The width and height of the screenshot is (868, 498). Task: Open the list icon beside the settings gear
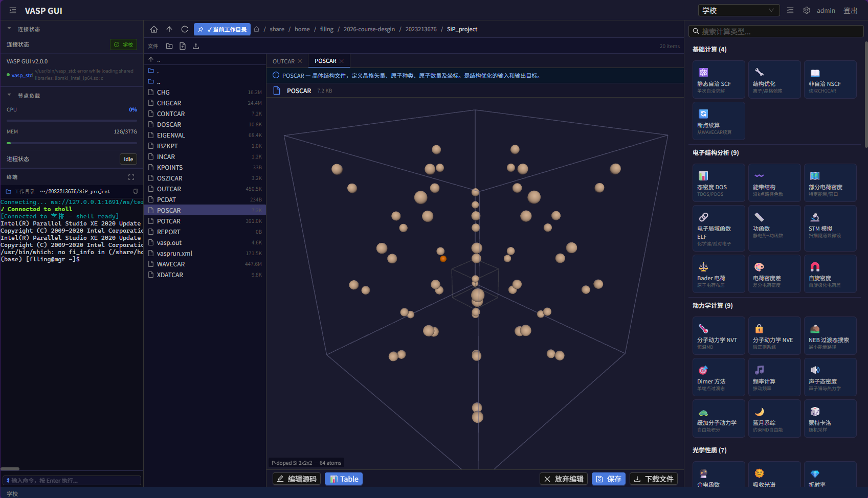[790, 10]
